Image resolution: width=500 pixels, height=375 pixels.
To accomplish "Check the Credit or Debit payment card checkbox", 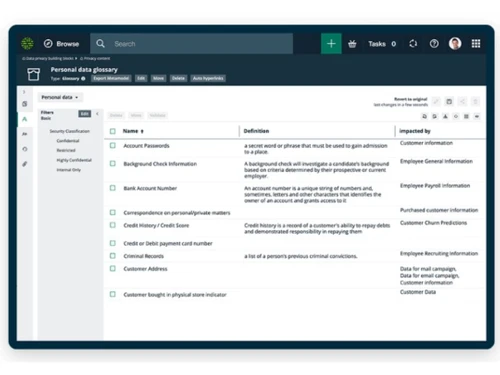I will (113, 243).
